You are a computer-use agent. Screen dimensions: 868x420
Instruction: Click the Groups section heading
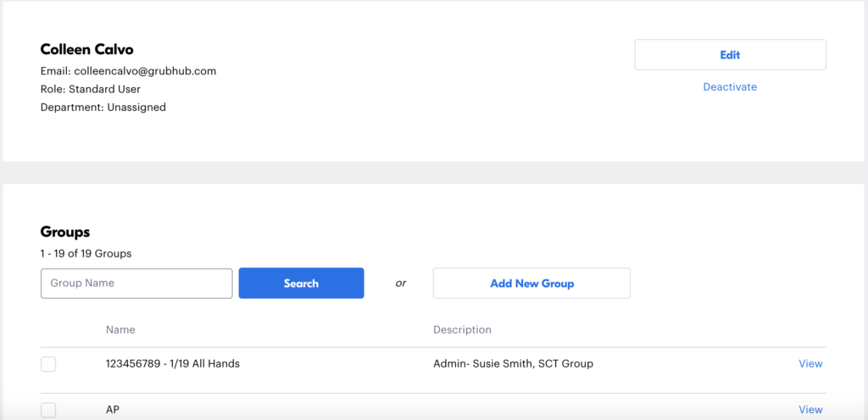[65, 232]
